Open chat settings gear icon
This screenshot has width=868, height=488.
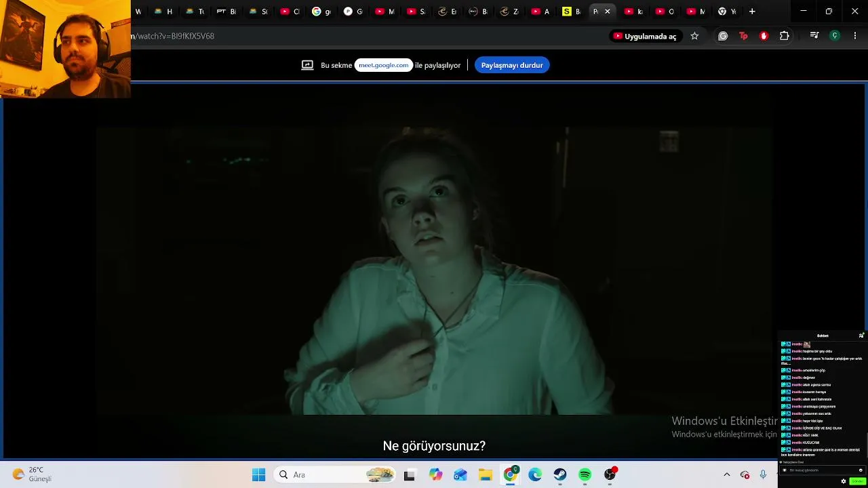[x=844, y=481]
